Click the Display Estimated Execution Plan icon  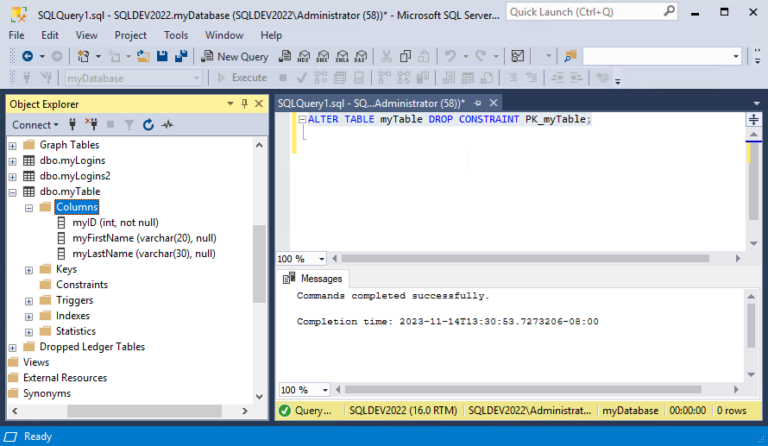pos(321,78)
